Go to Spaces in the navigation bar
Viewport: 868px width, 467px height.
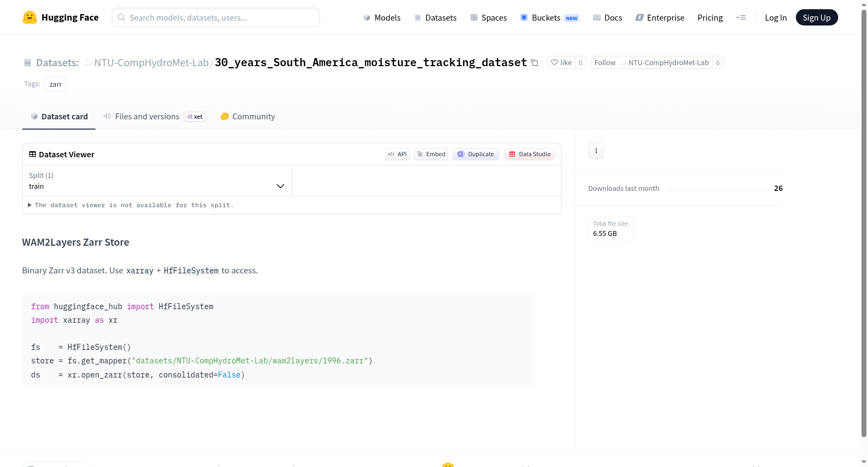point(489,17)
